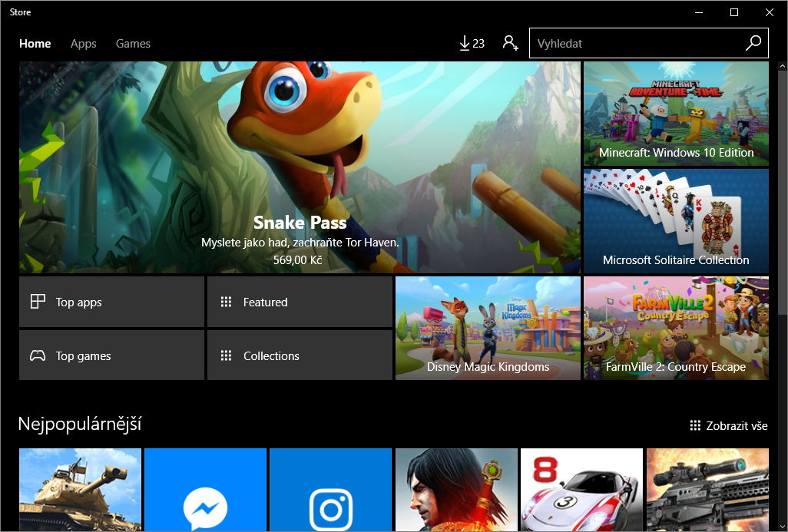
Task: Click the Snake Pass price 569,00 Kč
Action: [x=297, y=259]
